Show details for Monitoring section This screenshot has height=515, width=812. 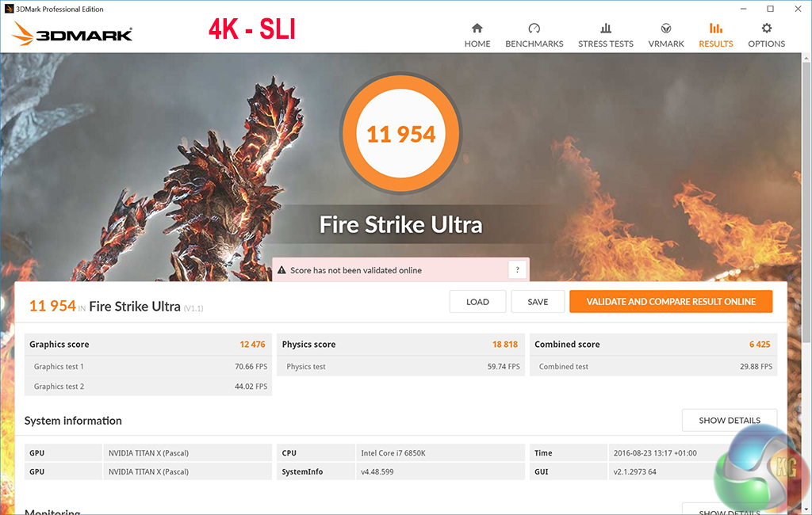pyautogui.click(x=730, y=509)
